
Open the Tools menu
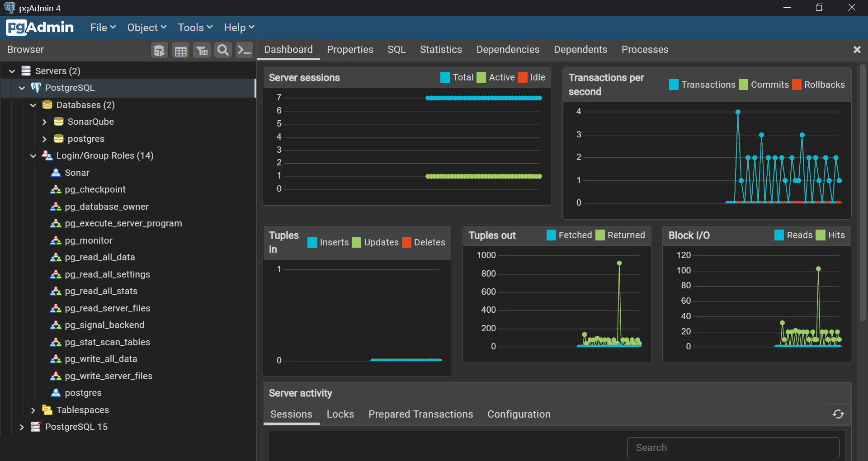(195, 28)
